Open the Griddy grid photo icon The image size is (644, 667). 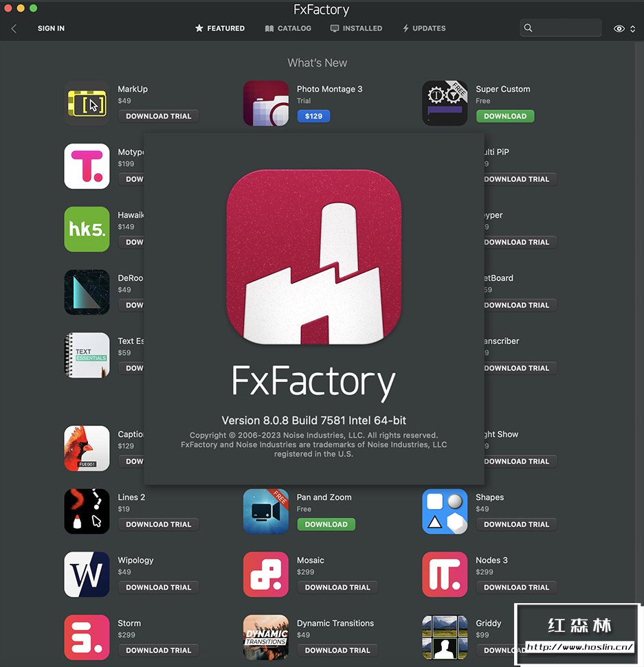pos(445,637)
